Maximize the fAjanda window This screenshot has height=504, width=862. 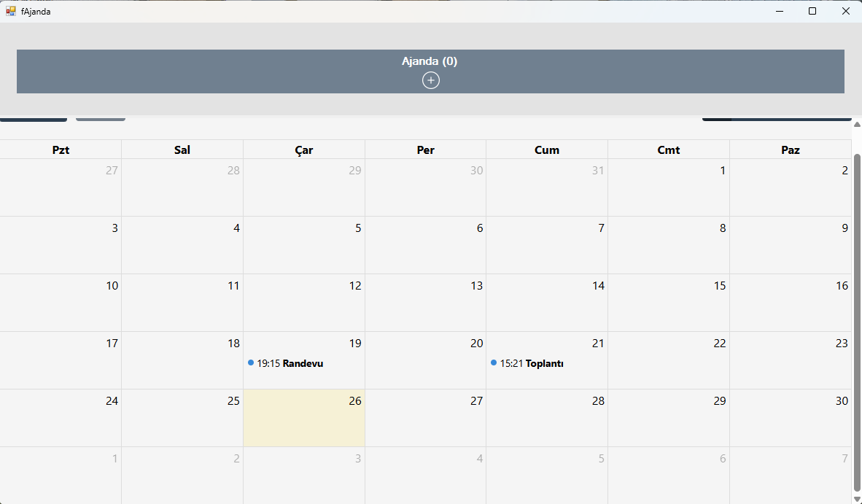pyautogui.click(x=812, y=11)
